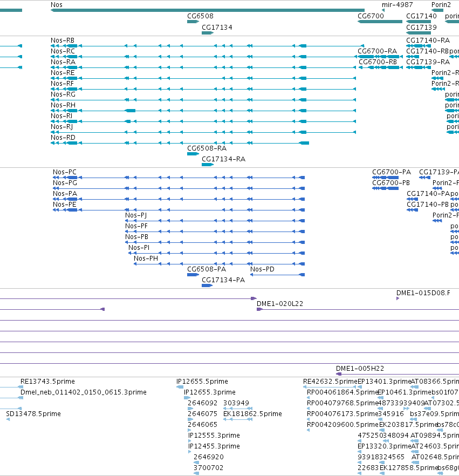The image size is (459, 476).
Task: Click the 303949 feature label
Action: pyautogui.click(x=236, y=403)
